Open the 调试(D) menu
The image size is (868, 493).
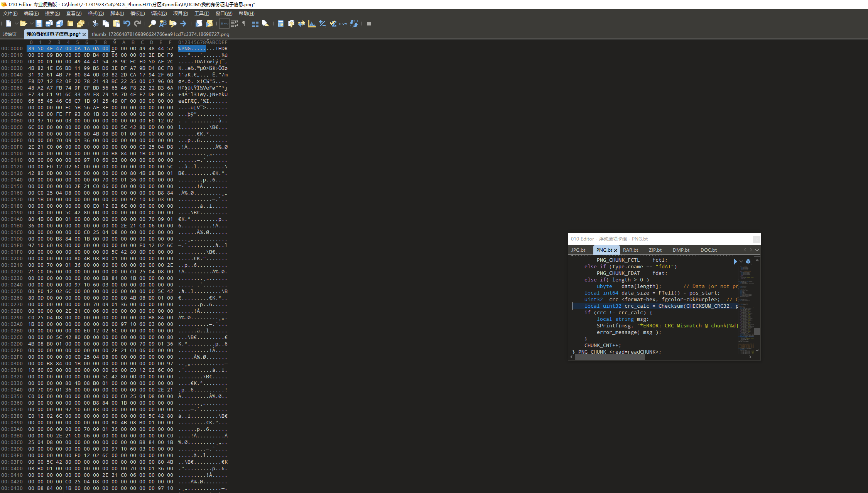pyautogui.click(x=159, y=14)
